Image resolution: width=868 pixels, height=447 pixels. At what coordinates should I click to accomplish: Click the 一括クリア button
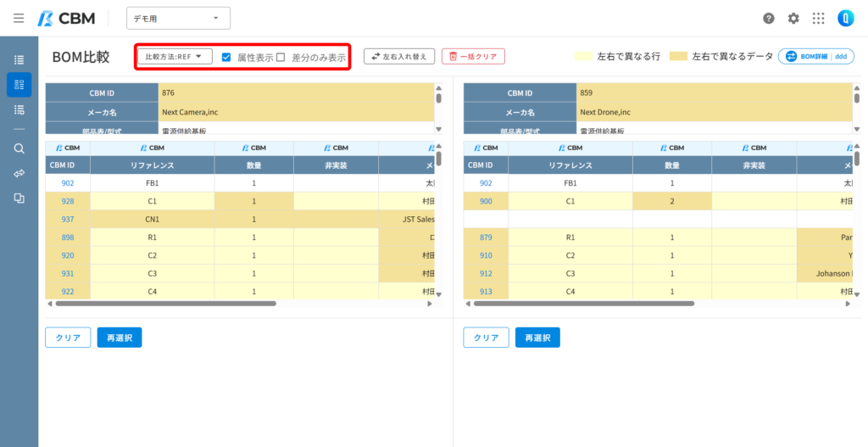tap(473, 57)
